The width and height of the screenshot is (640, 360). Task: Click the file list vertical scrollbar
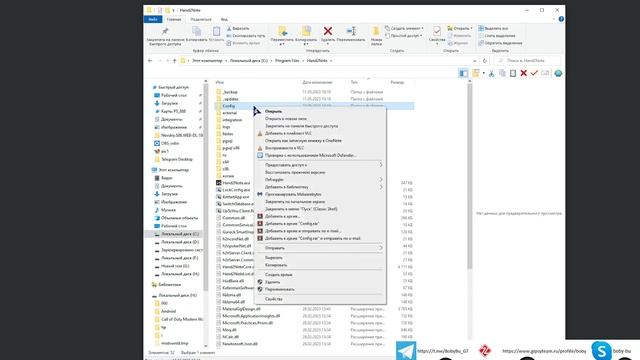click(x=469, y=176)
